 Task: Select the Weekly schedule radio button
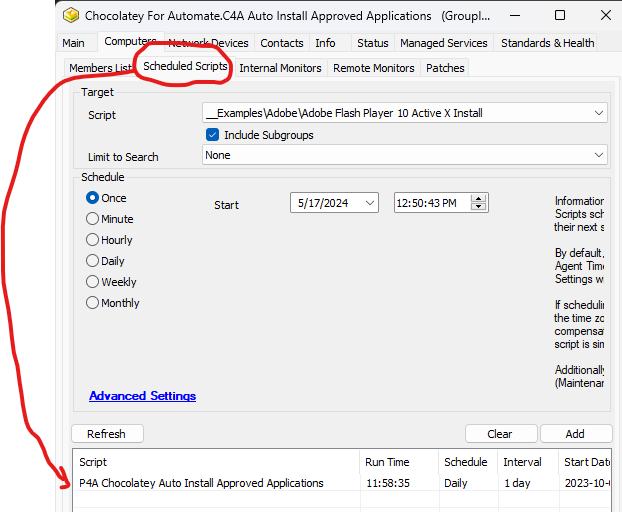[93, 282]
